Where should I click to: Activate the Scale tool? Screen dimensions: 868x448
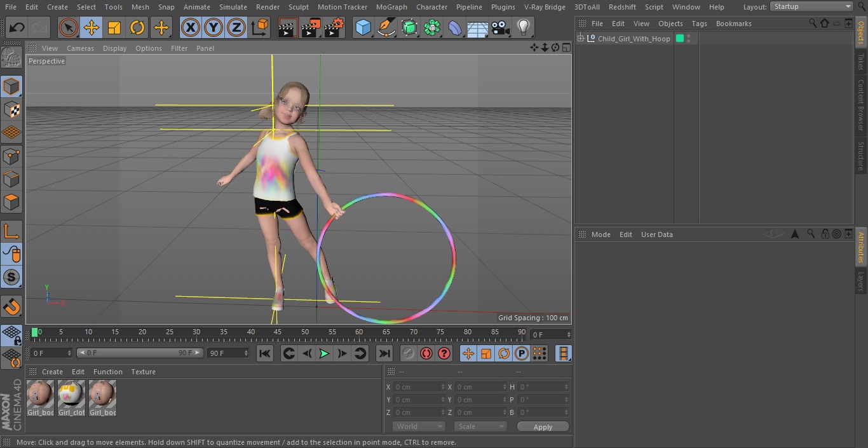pyautogui.click(x=114, y=28)
